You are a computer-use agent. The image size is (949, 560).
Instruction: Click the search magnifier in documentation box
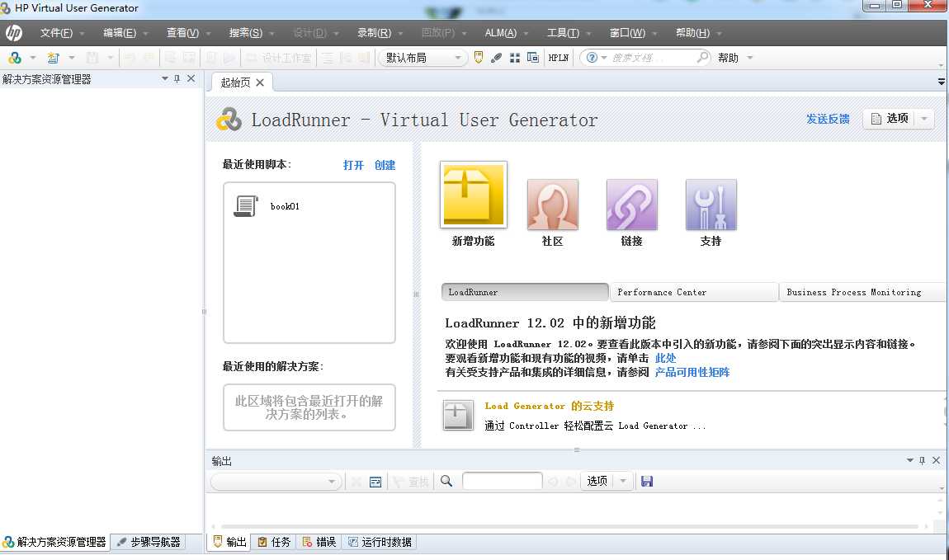pyautogui.click(x=702, y=58)
